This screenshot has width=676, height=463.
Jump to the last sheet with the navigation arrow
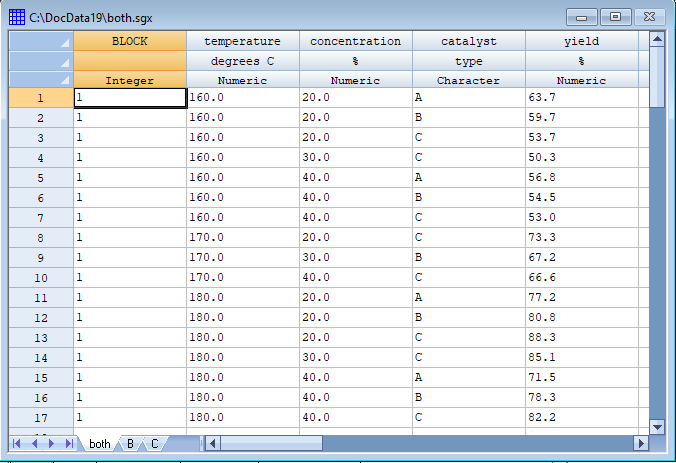click(69, 443)
